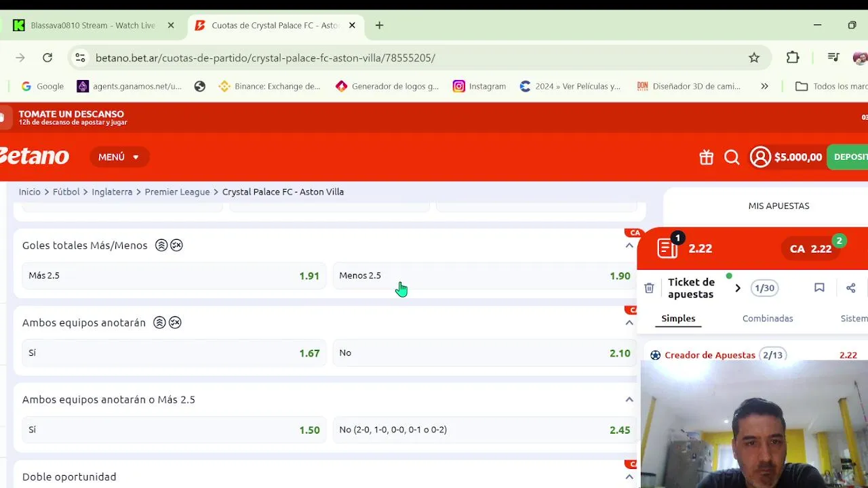Show more bookmarks chevron

click(x=764, y=86)
